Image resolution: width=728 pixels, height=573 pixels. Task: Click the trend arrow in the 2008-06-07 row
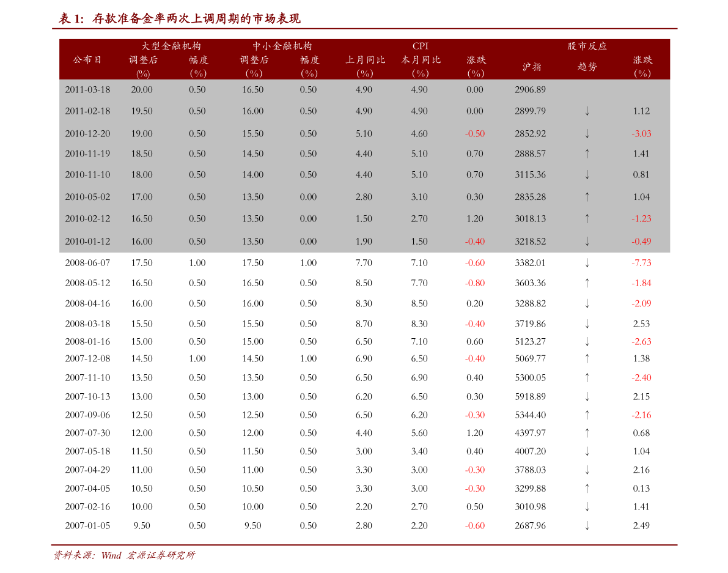(587, 263)
